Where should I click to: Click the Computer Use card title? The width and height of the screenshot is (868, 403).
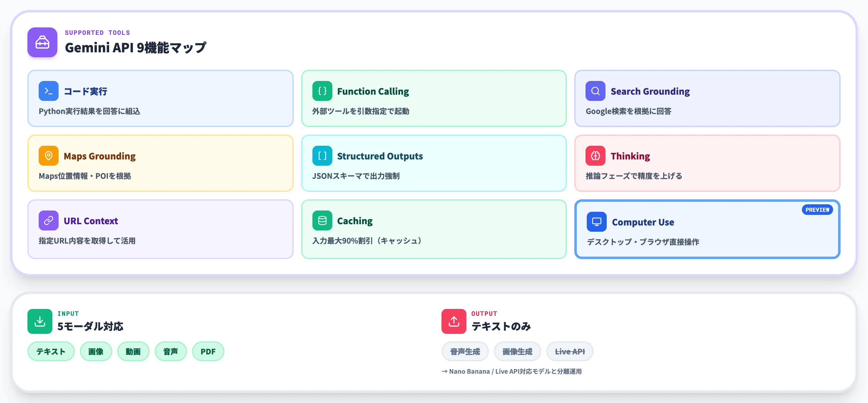[x=643, y=222]
